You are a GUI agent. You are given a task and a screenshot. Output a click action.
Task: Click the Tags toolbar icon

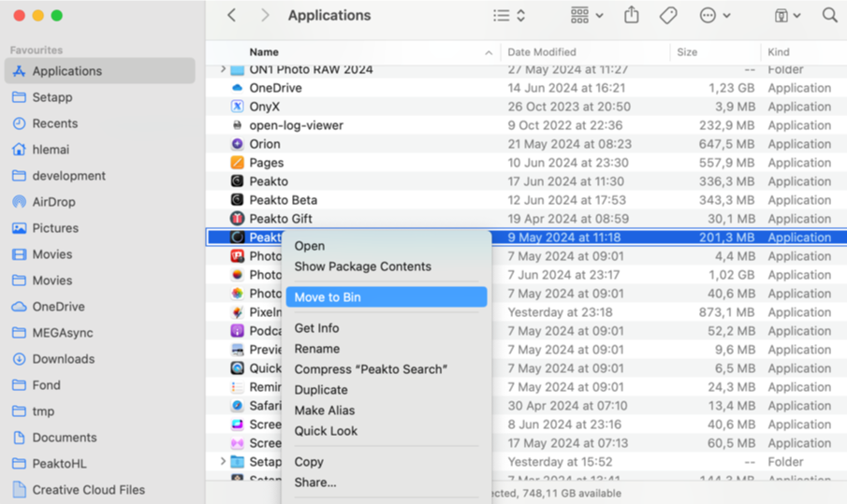click(668, 15)
